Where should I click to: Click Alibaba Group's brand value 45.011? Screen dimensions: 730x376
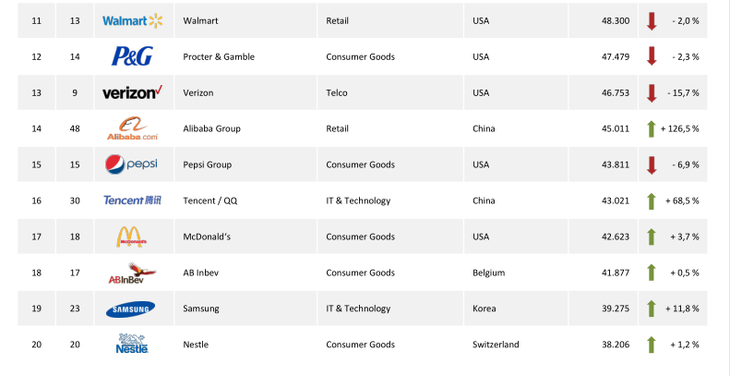pyautogui.click(x=615, y=128)
